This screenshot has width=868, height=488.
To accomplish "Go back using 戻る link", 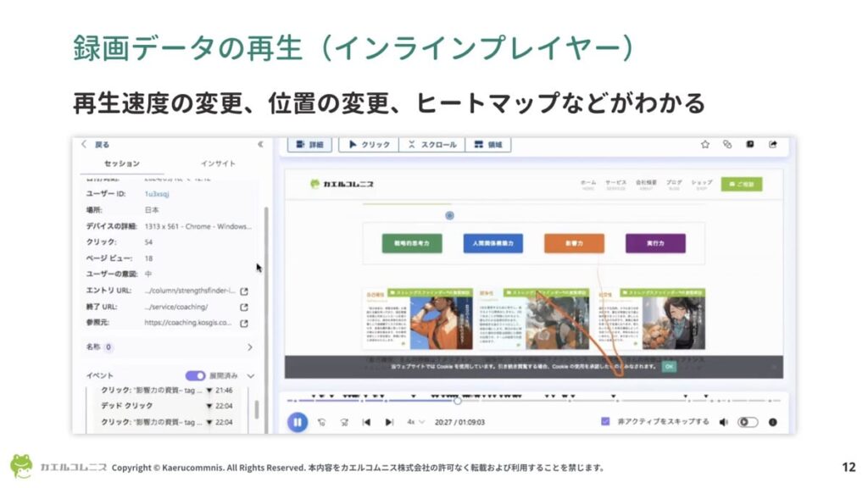I will pyautogui.click(x=95, y=144).
